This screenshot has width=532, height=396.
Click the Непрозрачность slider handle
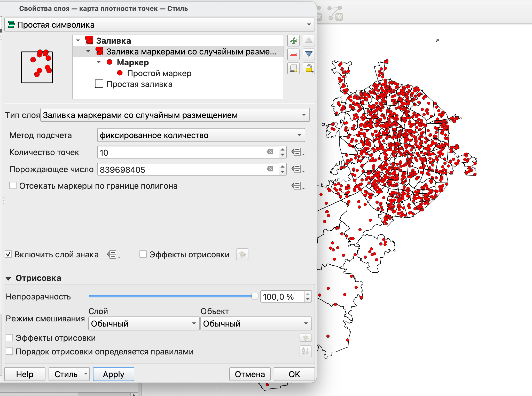(x=255, y=296)
